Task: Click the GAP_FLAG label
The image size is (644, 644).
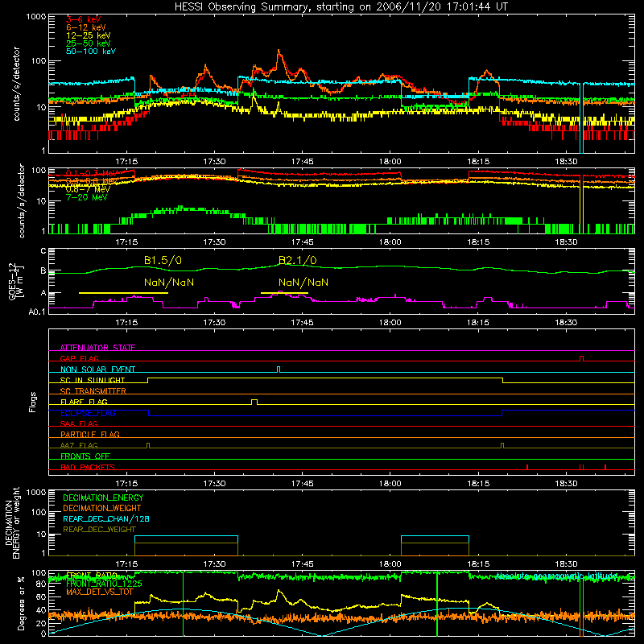Action: tap(79, 358)
